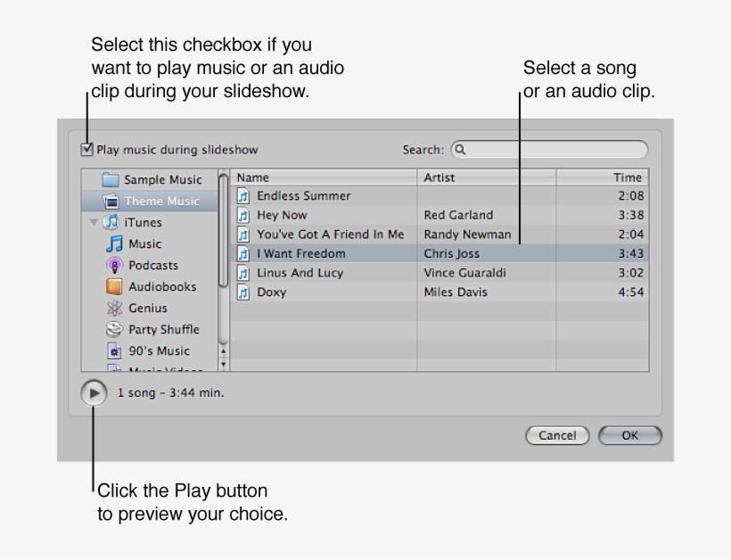
Task: Click the 3:43 time value
Action: pos(631,253)
